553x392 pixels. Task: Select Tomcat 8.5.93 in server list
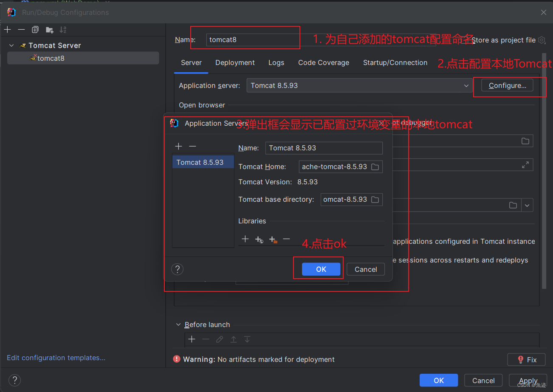[203, 162]
